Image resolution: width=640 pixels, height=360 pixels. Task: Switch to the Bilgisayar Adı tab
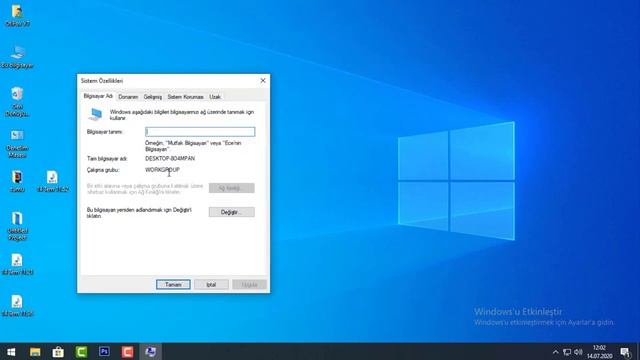[x=98, y=96]
